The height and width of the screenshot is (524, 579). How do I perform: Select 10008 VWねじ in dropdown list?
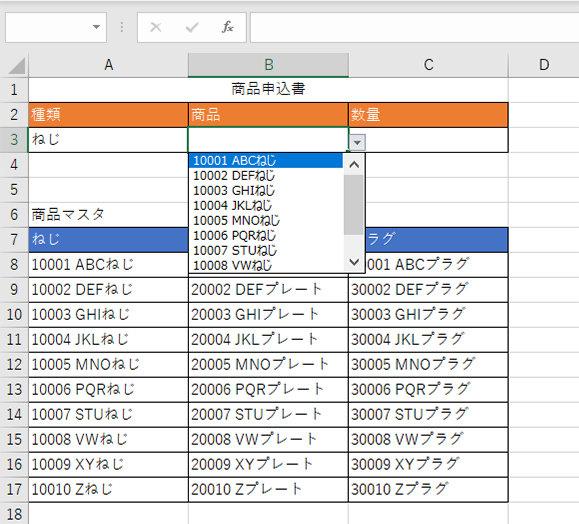pyautogui.click(x=265, y=265)
